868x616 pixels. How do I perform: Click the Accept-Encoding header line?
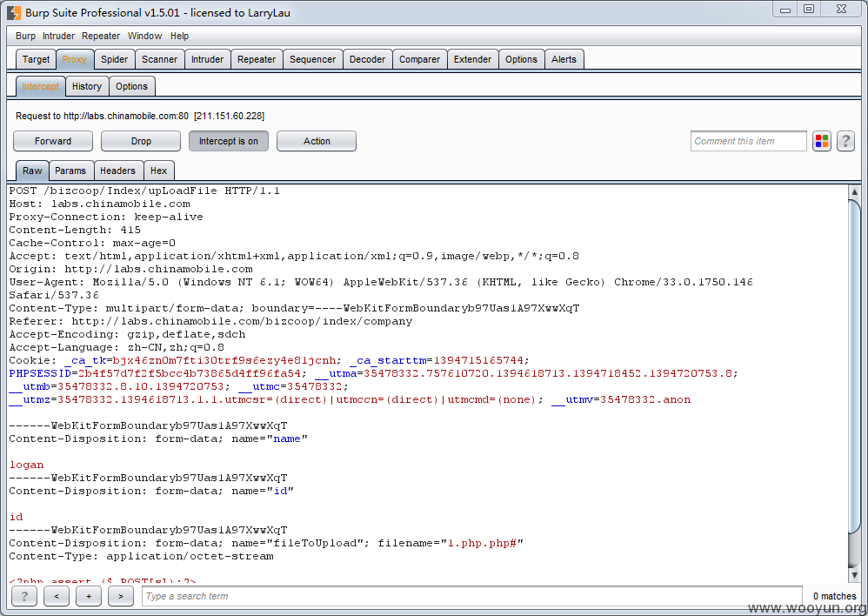tap(127, 335)
